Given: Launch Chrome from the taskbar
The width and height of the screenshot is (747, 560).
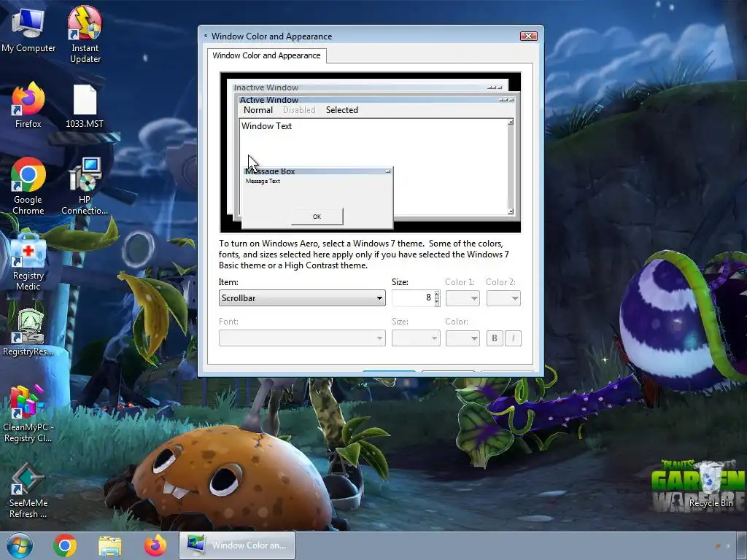Looking at the screenshot, I should pyautogui.click(x=65, y=545).
